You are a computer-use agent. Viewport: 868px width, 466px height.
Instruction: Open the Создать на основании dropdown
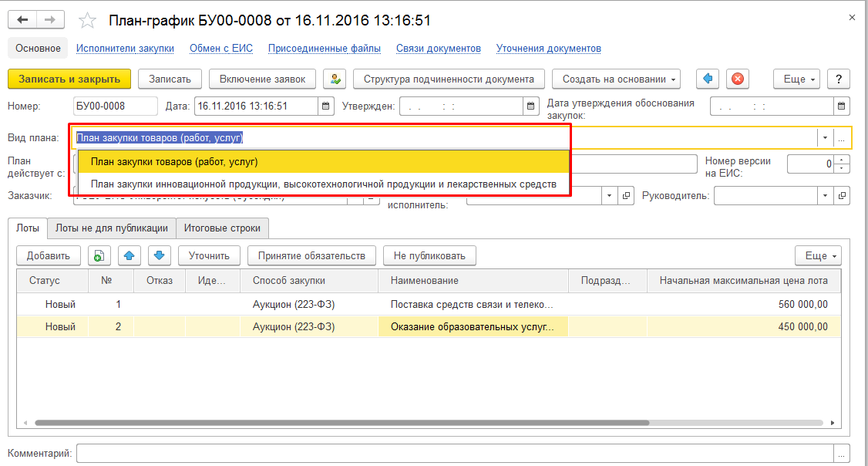(x=616, y=79)
